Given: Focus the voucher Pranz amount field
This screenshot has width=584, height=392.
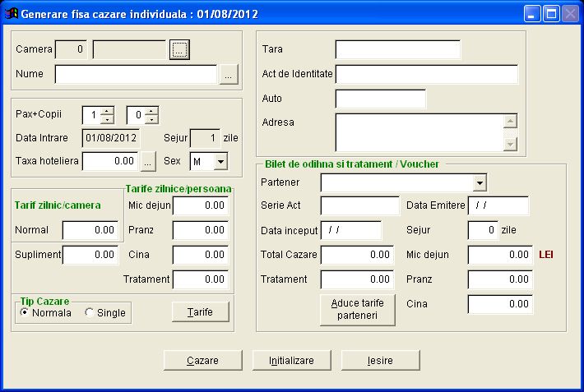Looking at the screenshot, I should (x=500, y=279).
